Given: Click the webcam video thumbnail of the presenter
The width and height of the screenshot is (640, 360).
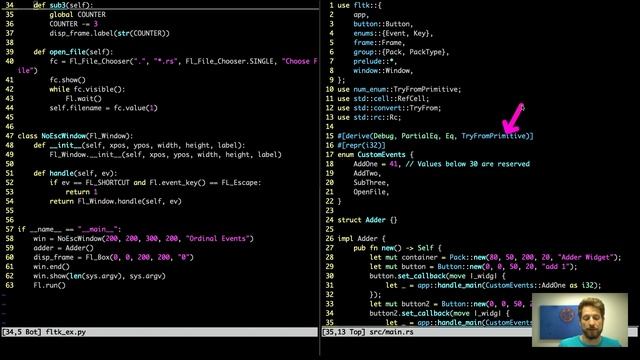Looking at the screenshot, I should click(x=580, y=320).
